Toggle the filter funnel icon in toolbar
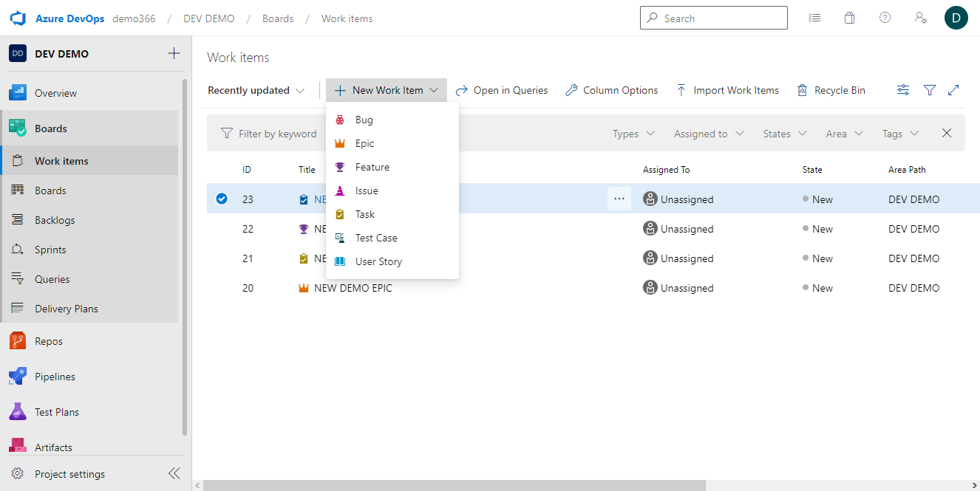Viewport: 980px width, 491px height. (930, 90)
